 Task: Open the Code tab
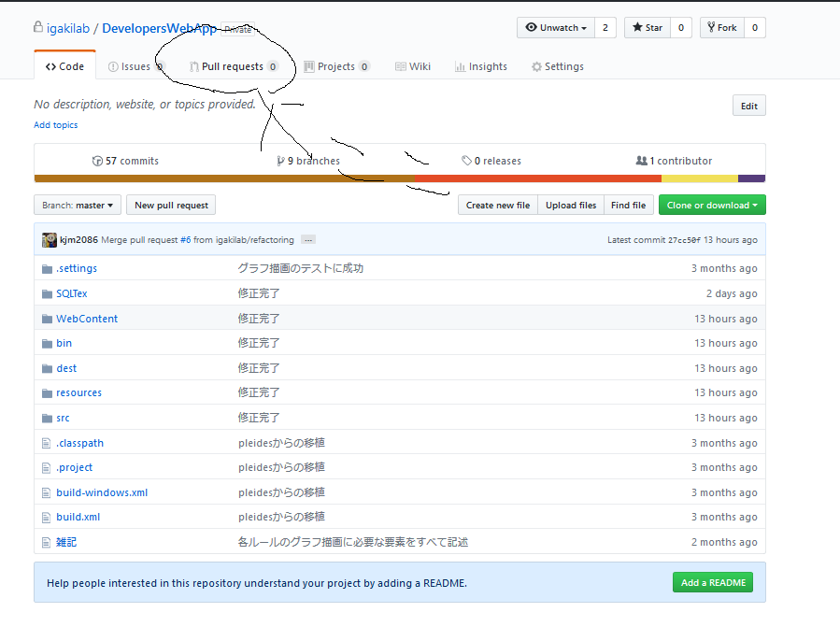[x=64, y=66]
